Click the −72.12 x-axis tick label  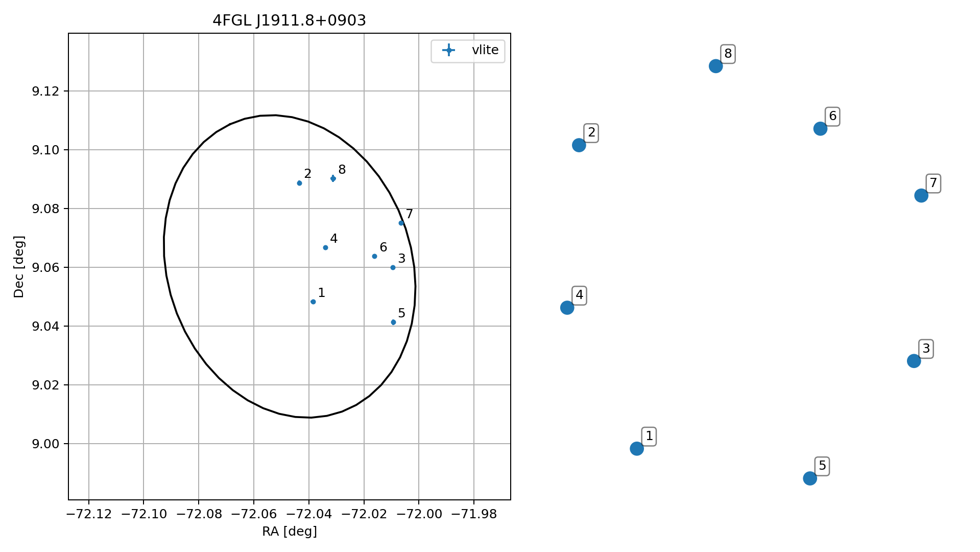point(89,514)
